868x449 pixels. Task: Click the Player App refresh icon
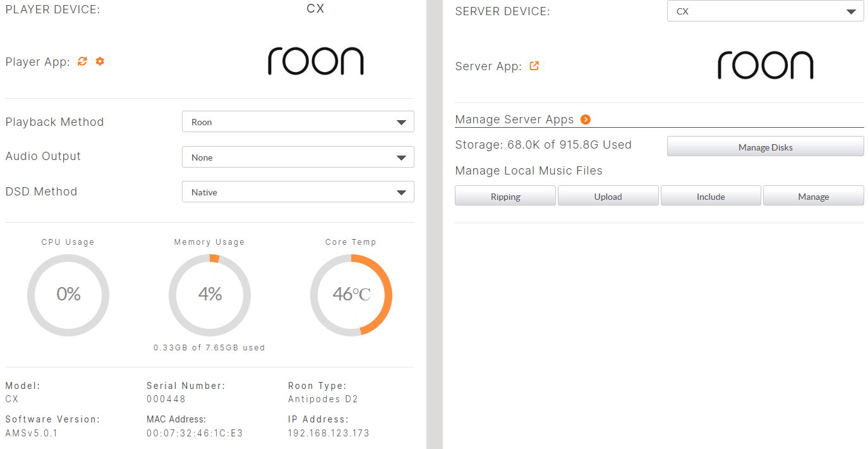[x=82, y=61]
